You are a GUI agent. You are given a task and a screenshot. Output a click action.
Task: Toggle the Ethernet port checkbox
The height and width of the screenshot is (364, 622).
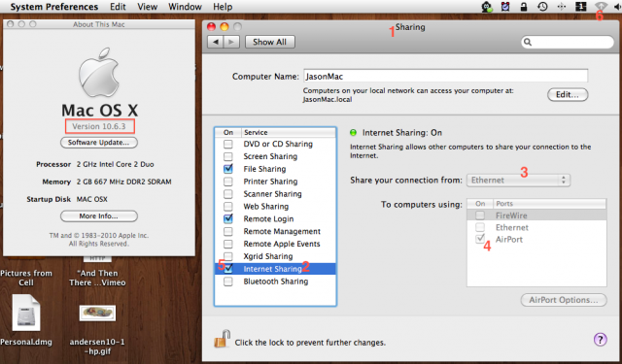click(x=480, y=227)
